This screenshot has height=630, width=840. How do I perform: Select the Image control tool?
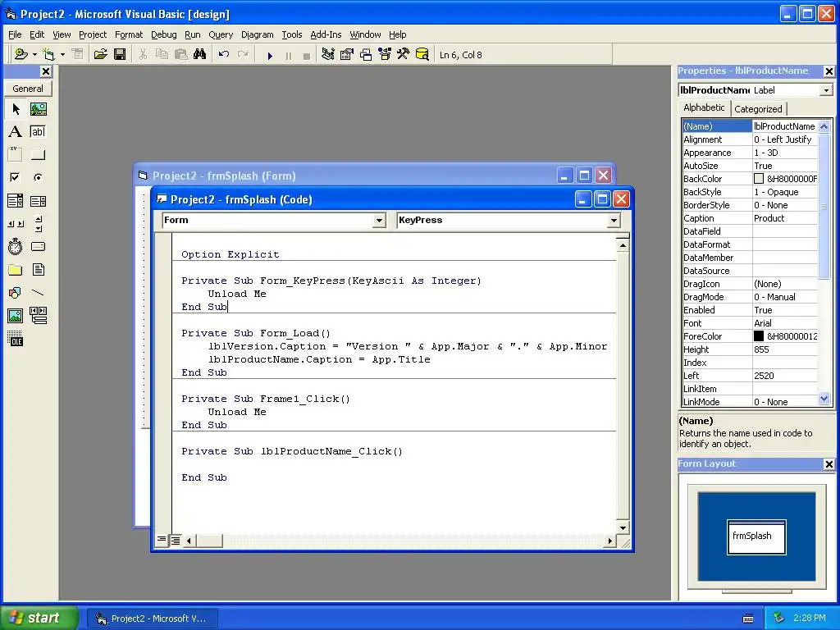(x=16, y=316)
